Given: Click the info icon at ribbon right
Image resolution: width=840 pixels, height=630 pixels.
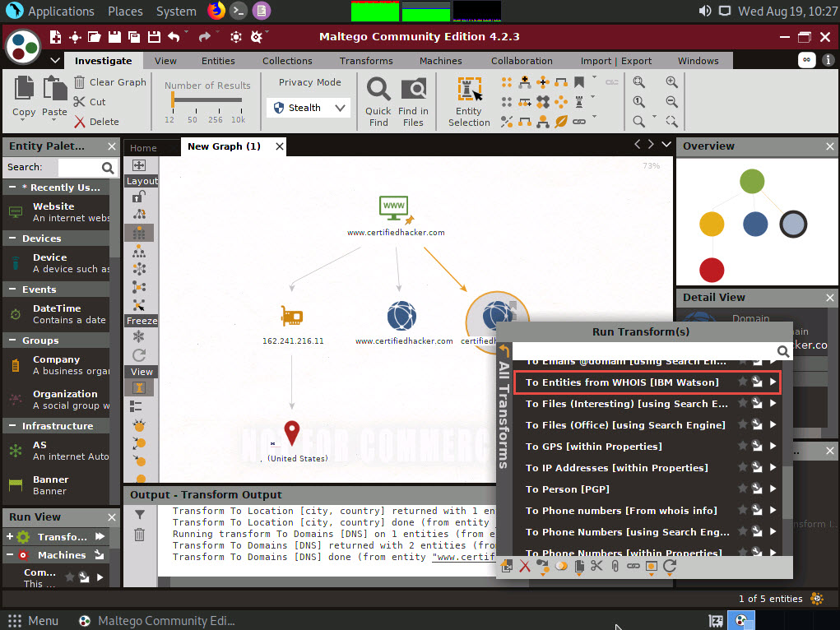Looking at the screenshot, I should pos(828,60).
